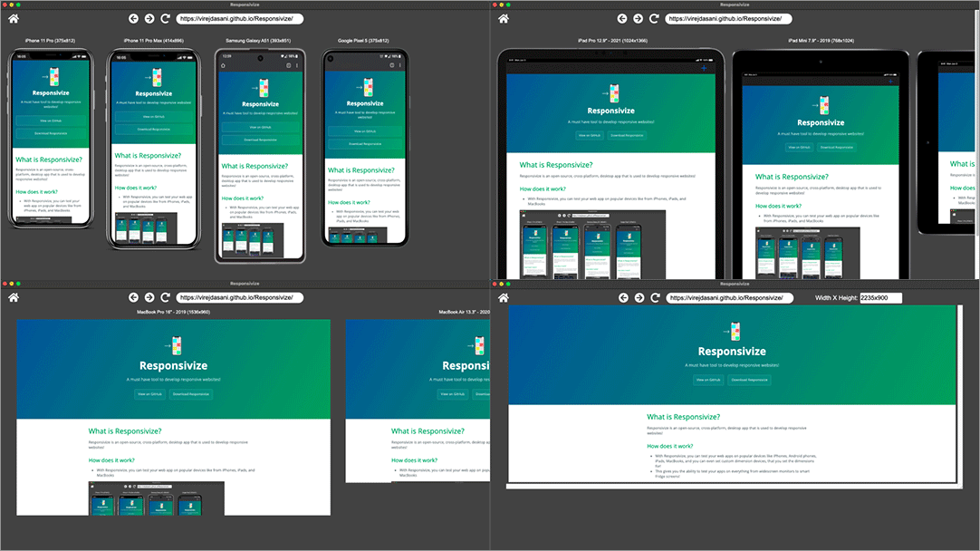Click the Width X Height label
The width and height of the screenshot is (980, 551).
pyautogui.click(x=836, y=297)
